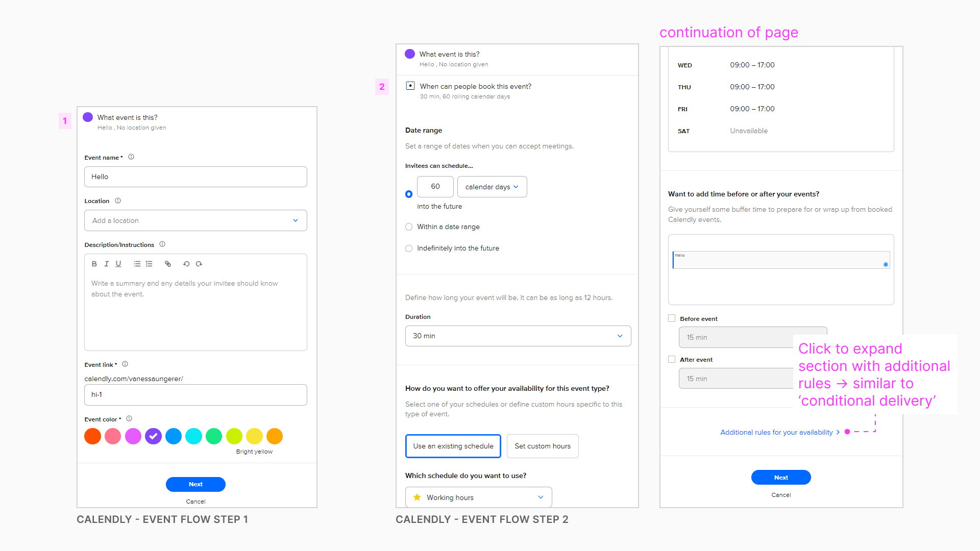980x551 pixels.
Task: Pick the blue event color
Action: (174, 436)
